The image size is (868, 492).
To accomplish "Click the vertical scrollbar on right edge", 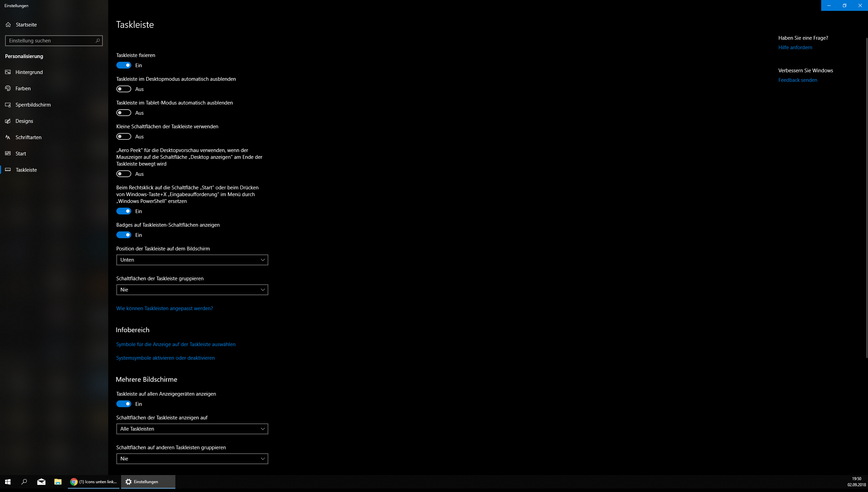I will click(867, 197).
